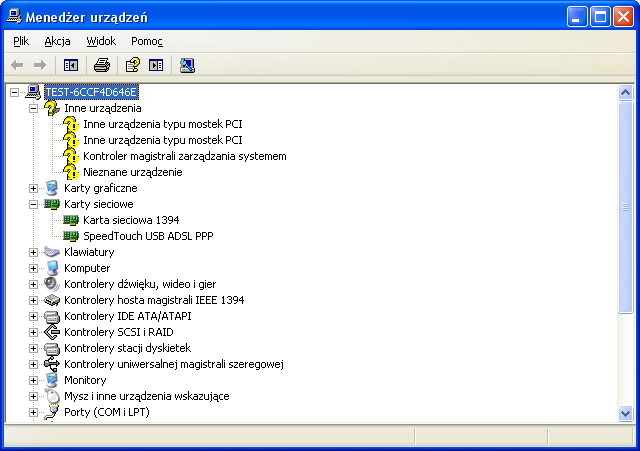Select Kontroler magistrali zarządzania systemem
Screen dimensions: 640x451
pos(184,156)
